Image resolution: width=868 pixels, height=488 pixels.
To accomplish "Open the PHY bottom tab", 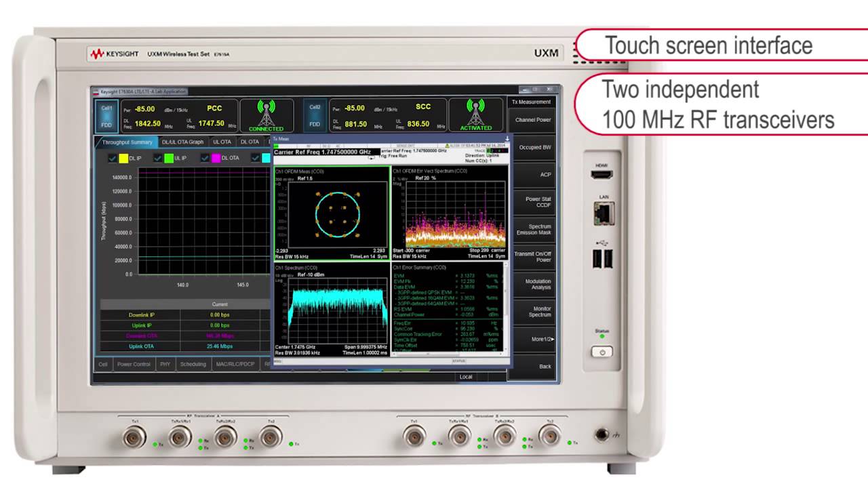I will pos(165,364).
